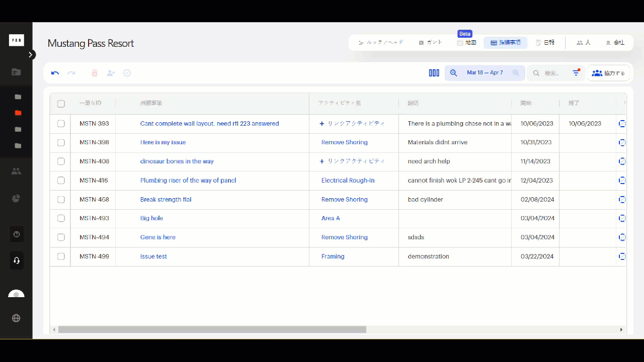Click the 協力する button
The height and width of the screenshot is (362, 644).
click(x=608, y=73)
